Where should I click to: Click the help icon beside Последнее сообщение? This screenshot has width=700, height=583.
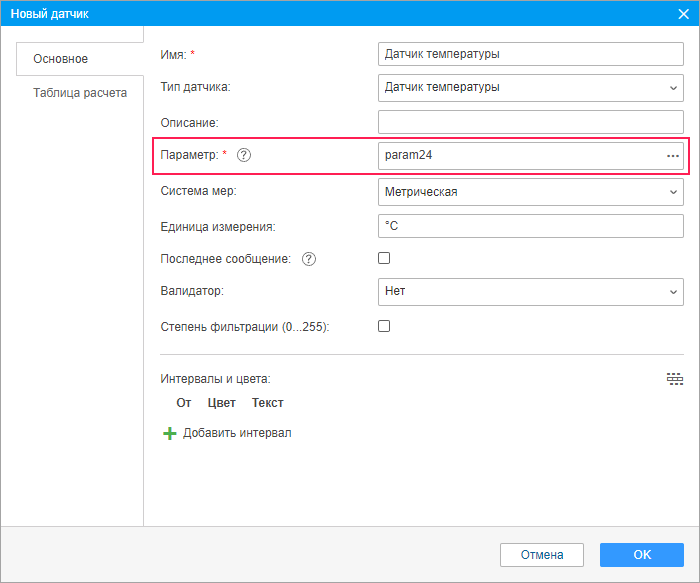309,259
